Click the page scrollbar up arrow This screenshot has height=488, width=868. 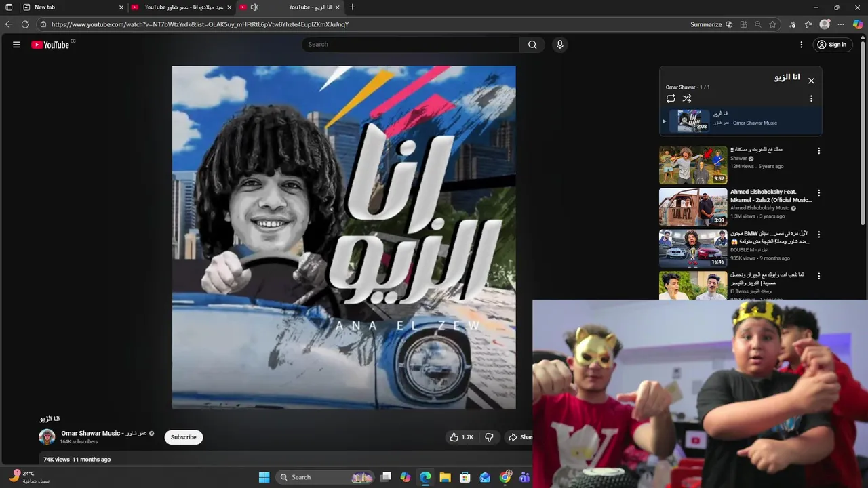pos(863,36)
